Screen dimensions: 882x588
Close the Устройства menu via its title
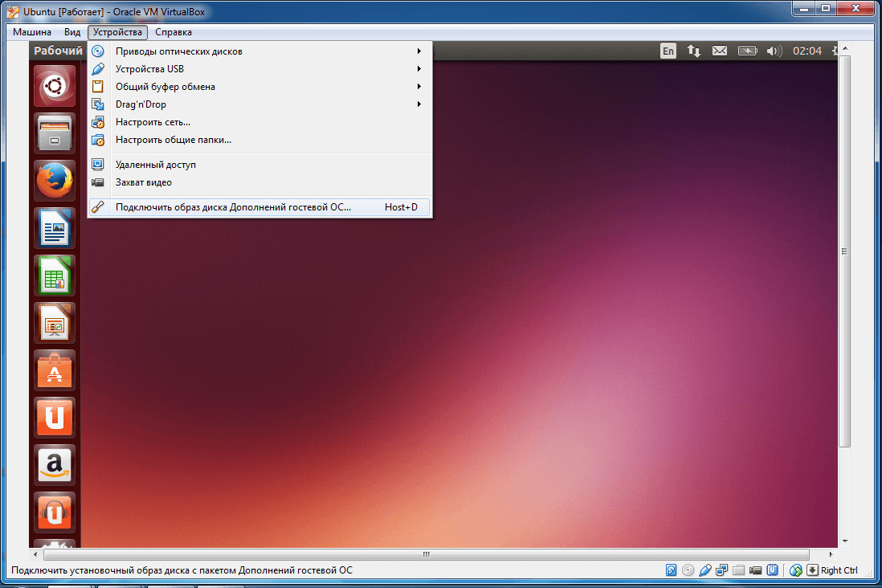click(117, 32)
